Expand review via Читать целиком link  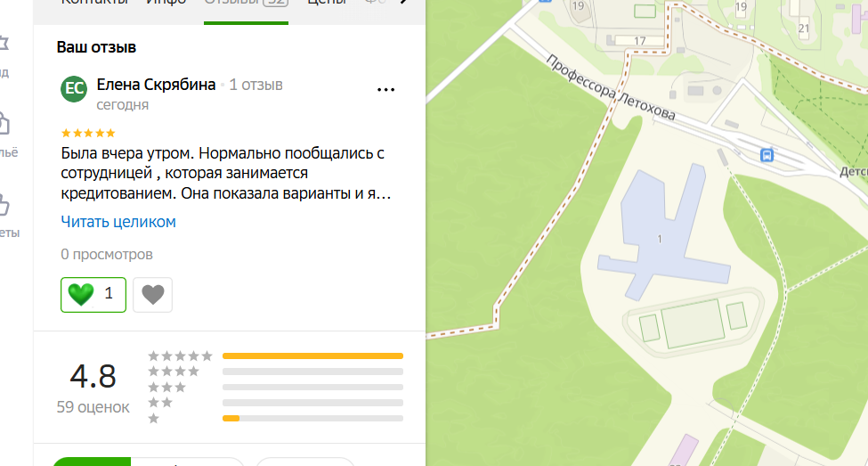118,222
